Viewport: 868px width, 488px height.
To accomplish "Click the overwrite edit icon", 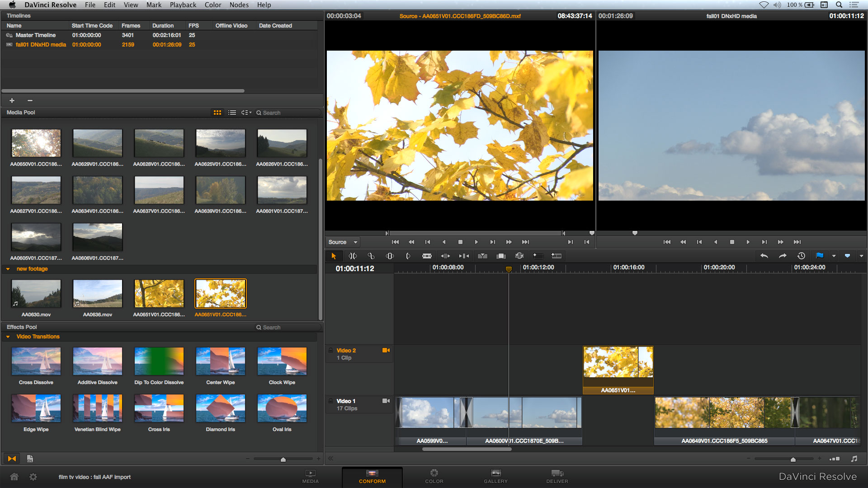I will click(464, 256).
